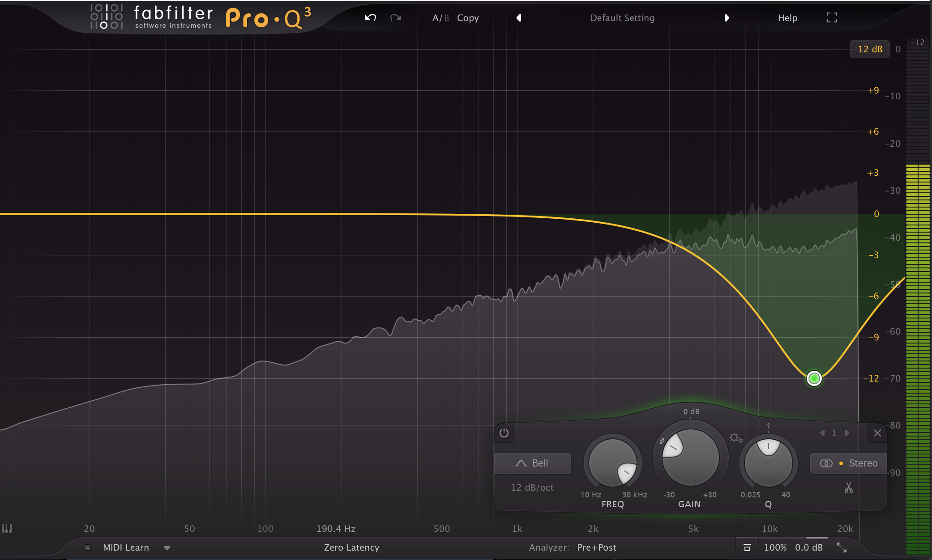Open the Zero Latency processing mode menu
The width and height of the screenshot is (932, 560).
351,547
